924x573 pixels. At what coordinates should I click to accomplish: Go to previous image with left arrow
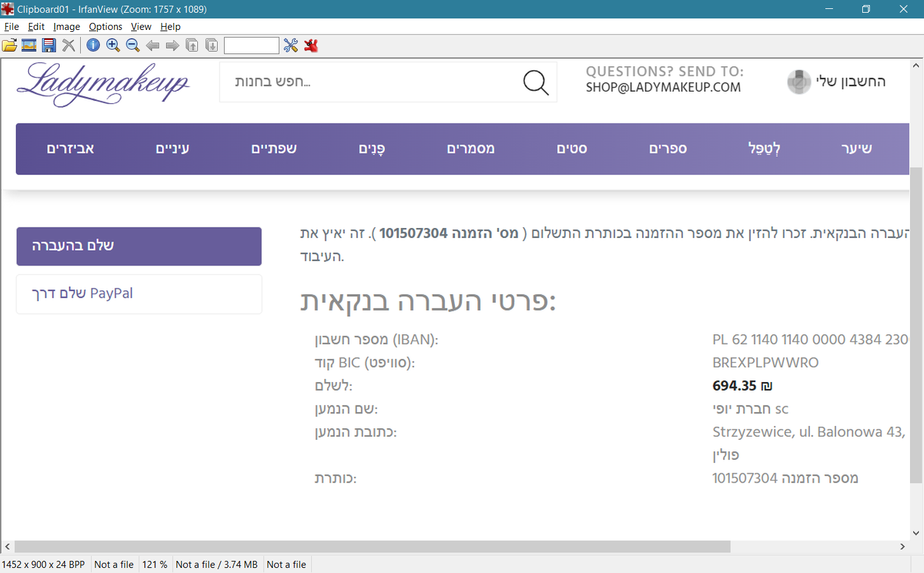coord(153,45)
